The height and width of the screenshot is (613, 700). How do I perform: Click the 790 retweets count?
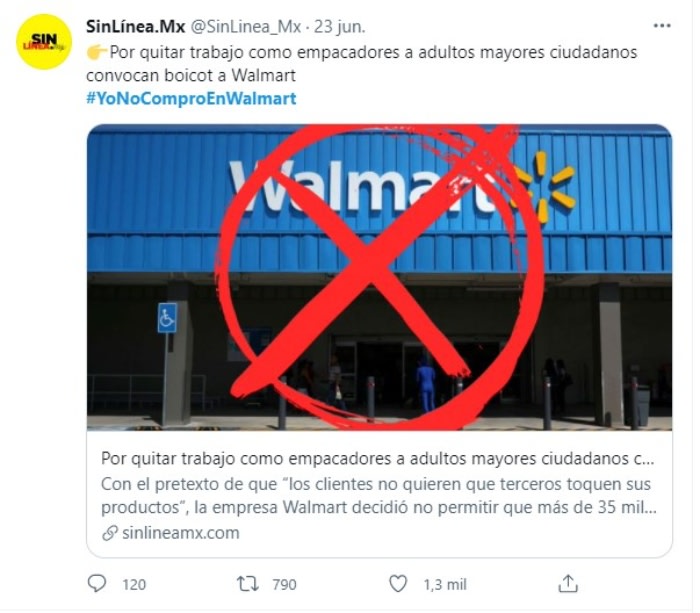[x=284, y=584]
